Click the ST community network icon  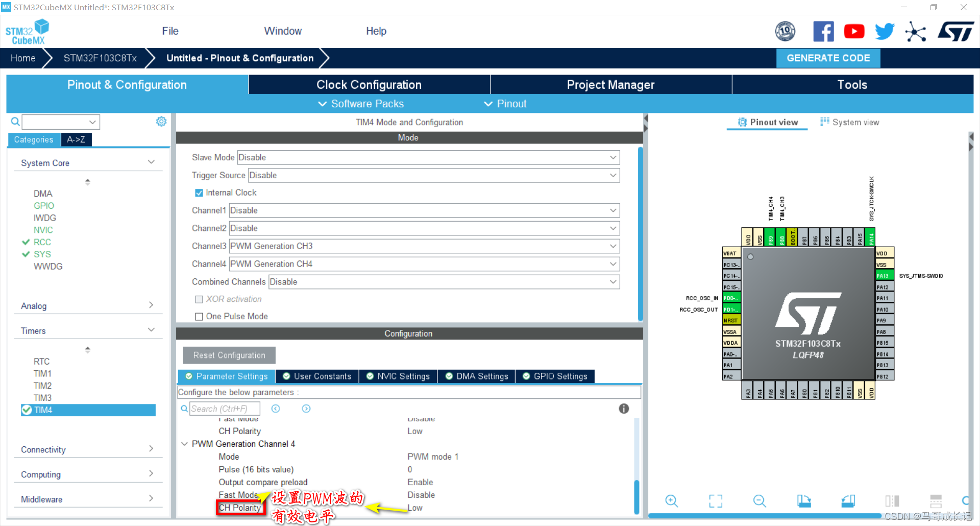pos(915,32)
